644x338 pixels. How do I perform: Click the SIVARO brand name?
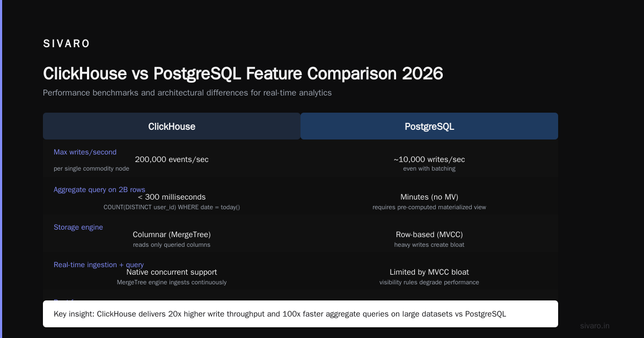(67, 44)
